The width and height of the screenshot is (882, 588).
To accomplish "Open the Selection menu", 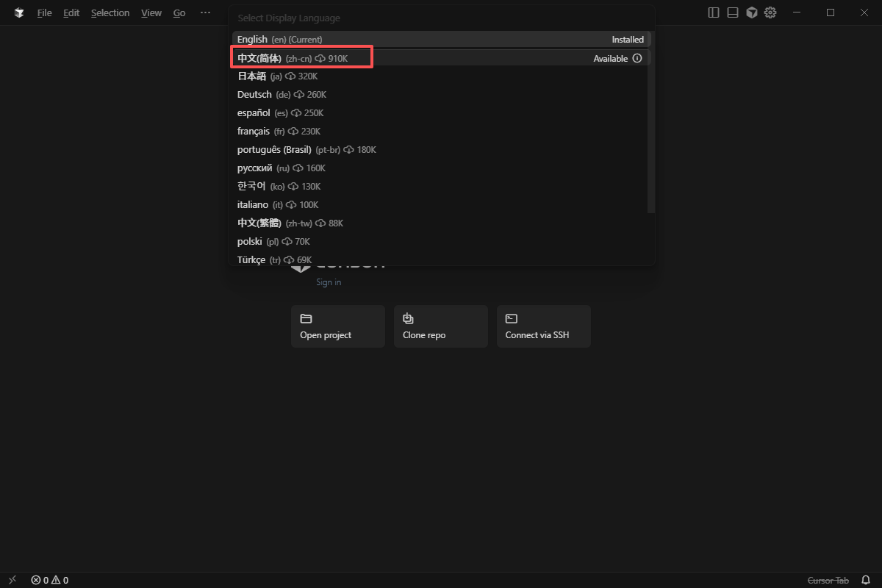I will (x=110, y=12).
